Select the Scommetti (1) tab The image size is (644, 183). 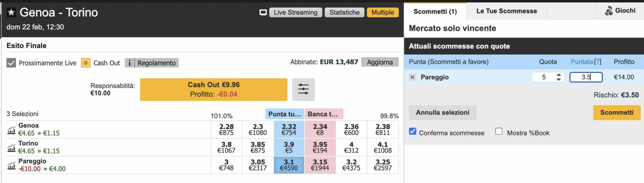point(435,11)
